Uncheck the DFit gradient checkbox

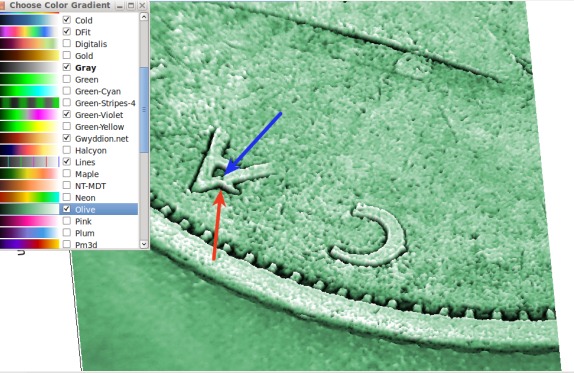click(67, 31)
